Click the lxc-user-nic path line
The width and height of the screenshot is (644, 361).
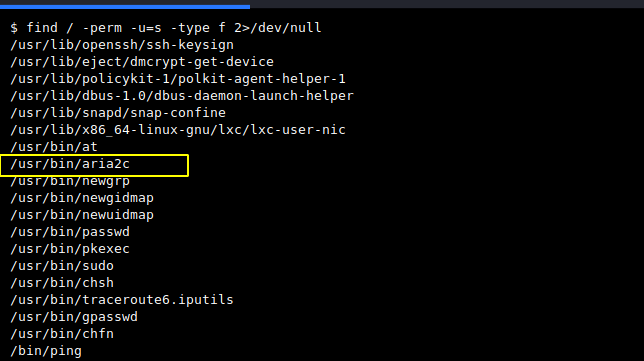(x=178, y=130)
